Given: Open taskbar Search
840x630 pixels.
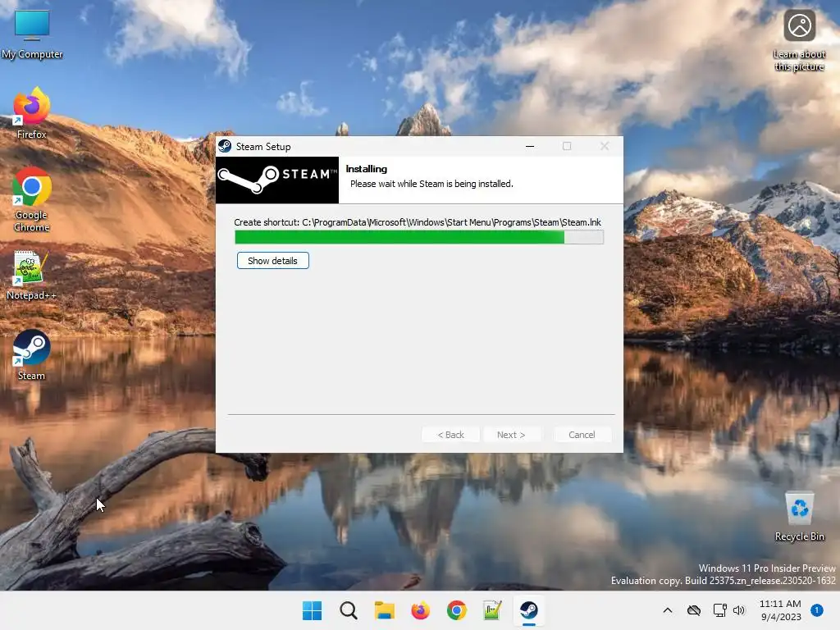Looking at the screenshot, I should coord(348,610).
